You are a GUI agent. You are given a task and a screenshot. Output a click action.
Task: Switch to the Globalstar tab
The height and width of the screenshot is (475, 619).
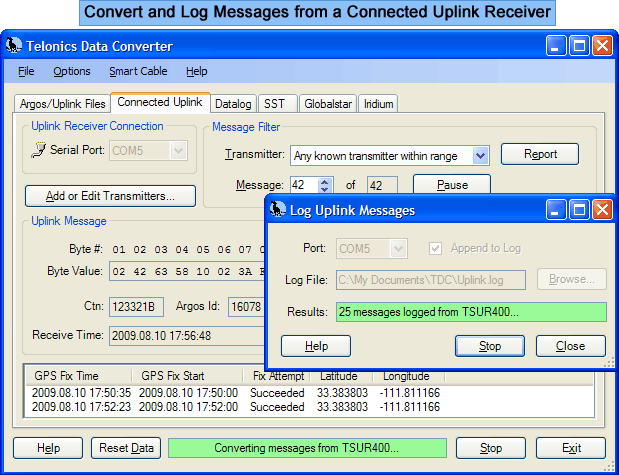328,104
